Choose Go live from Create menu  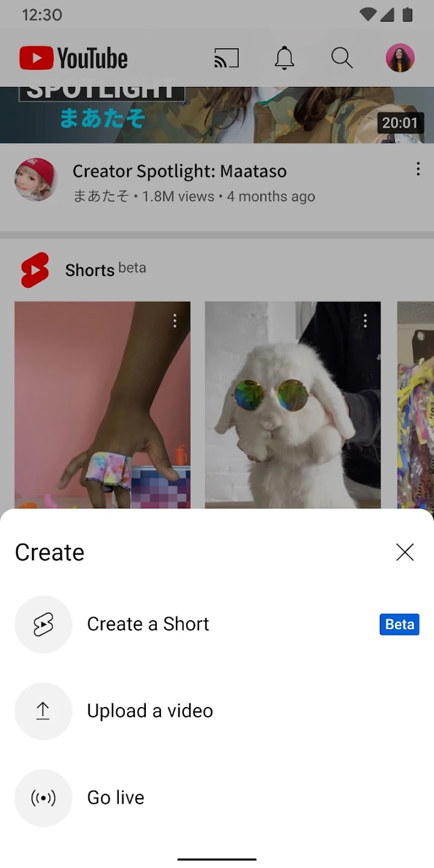point(116,798)
